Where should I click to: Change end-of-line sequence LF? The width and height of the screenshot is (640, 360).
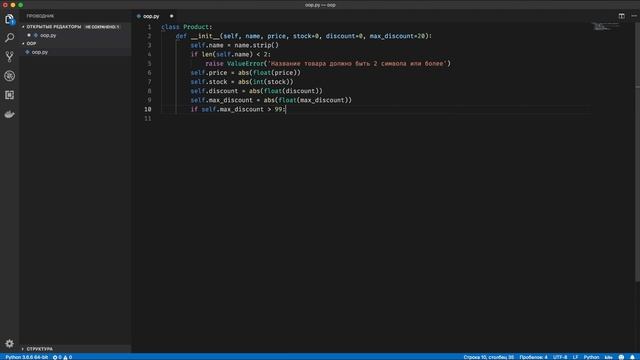pos(575,357)
